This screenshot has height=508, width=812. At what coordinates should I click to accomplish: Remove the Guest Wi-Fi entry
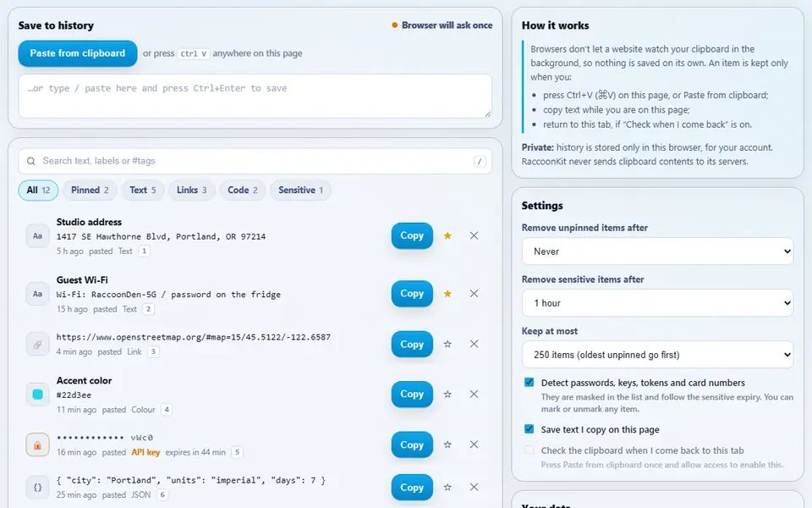(474, 294)
